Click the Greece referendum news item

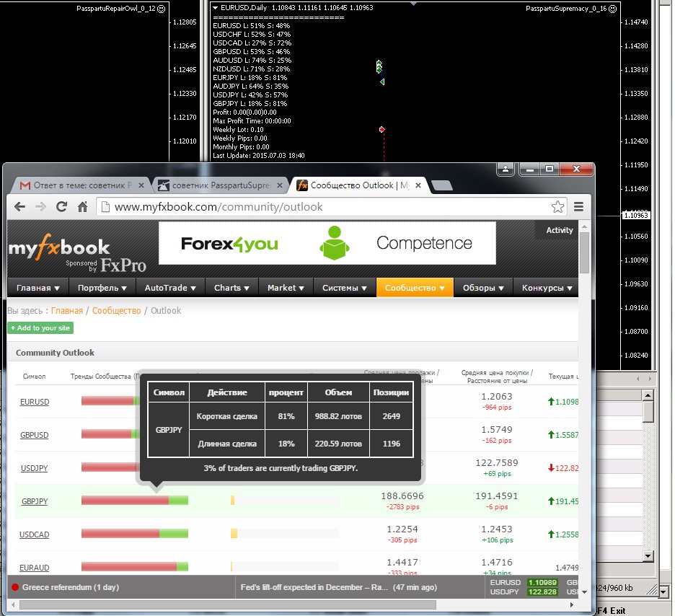click(71, 587)
